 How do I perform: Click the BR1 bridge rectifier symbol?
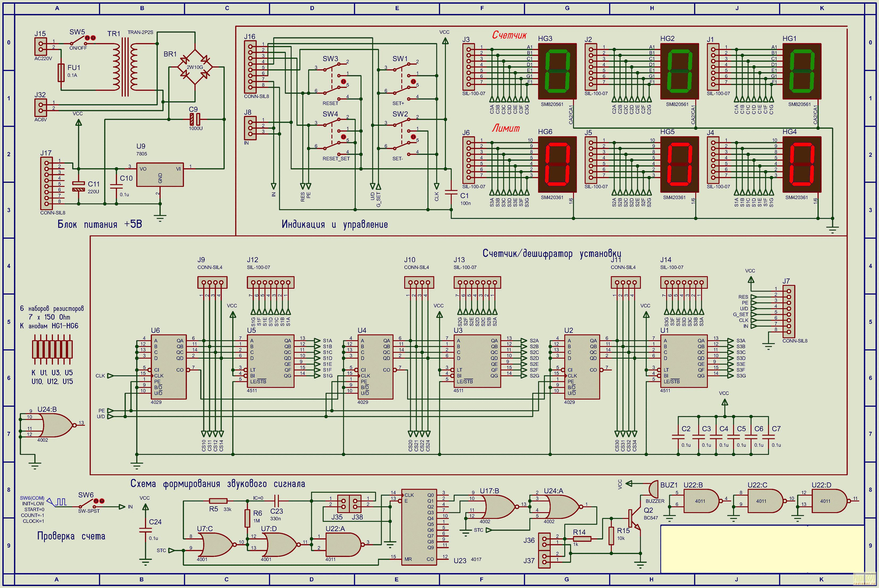pyautogui.click(x=195, y=68)
